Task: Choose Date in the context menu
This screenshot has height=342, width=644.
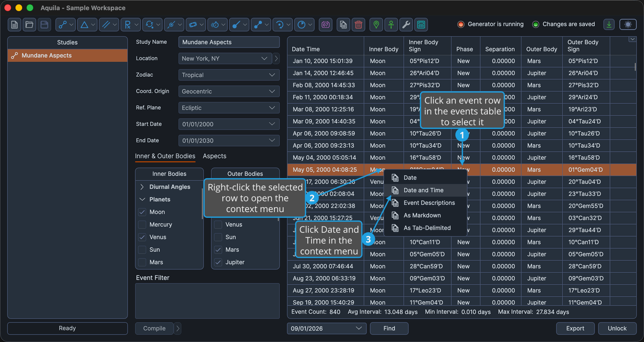Action: 425,178
